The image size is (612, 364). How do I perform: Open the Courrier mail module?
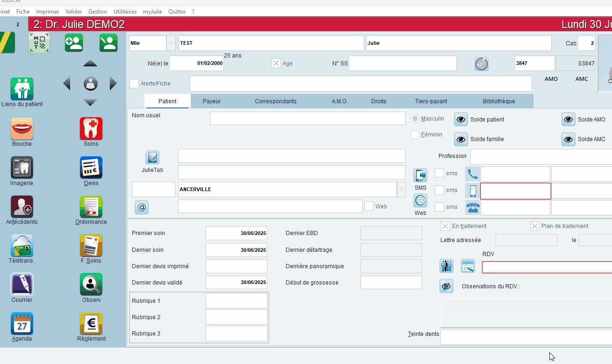(22, 285)
